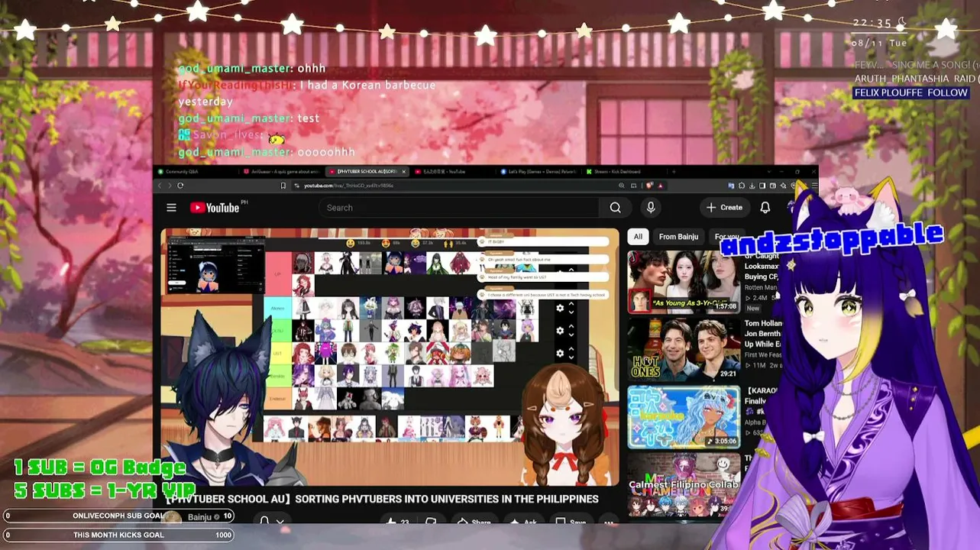
Task: Close the PHVTUBER SCHOOL AU tab
Action: click(x=404, y=172)
